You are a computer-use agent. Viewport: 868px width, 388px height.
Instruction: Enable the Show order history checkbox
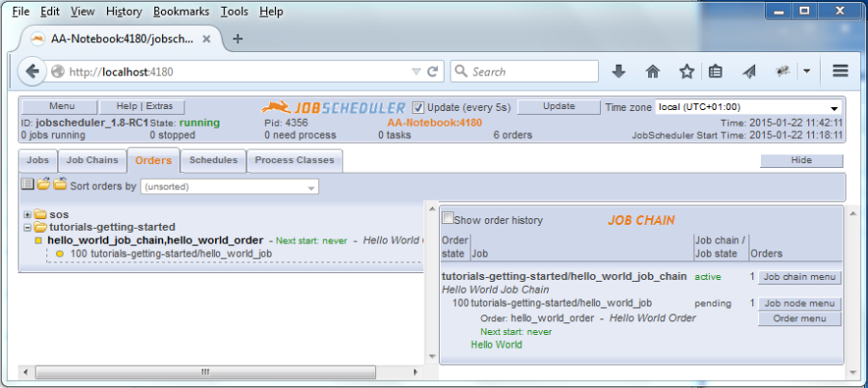click(x=448, y=219)
